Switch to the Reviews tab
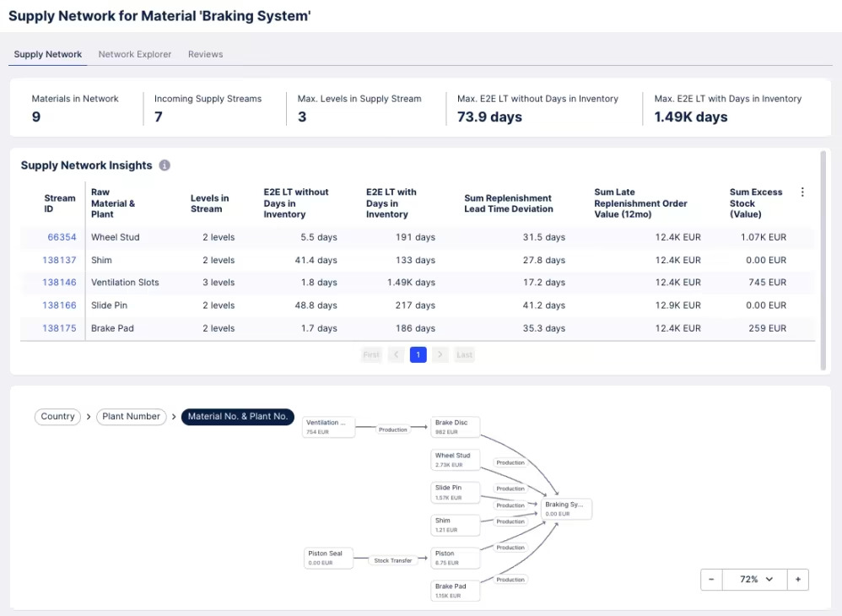The width and height of the screenshot is (842, 616). (x=205, y=54)
